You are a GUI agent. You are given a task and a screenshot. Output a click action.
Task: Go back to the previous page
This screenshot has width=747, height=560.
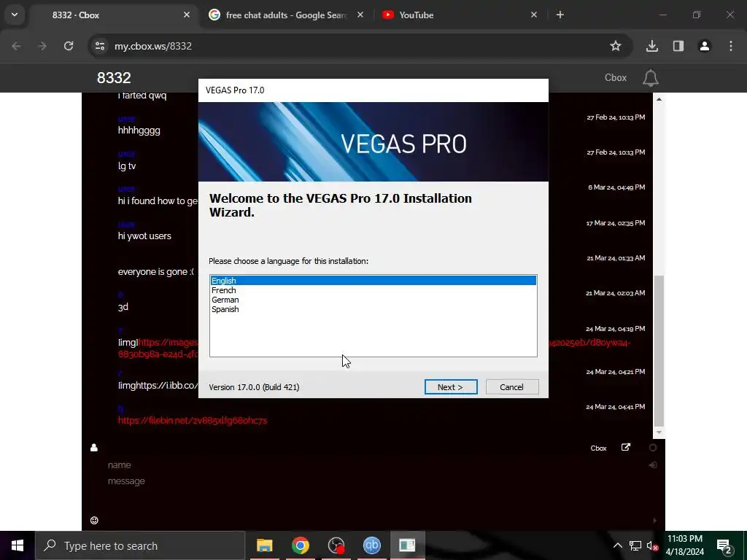(x=16, y=46)
